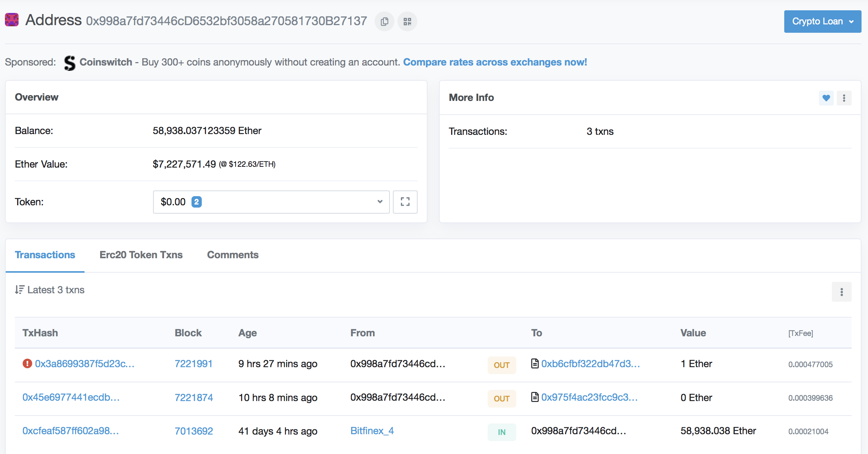
Task: Click the Age column header
Action: [x=247, y=333]
